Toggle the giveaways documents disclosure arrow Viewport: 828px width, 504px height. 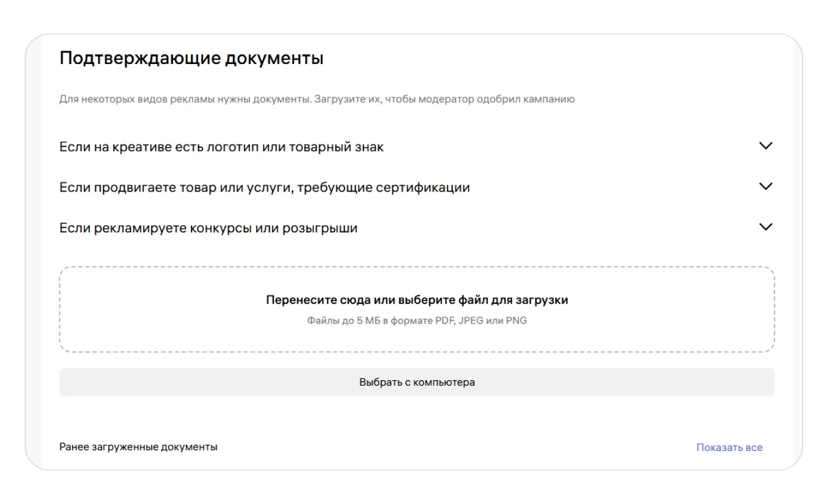[765, 227]
